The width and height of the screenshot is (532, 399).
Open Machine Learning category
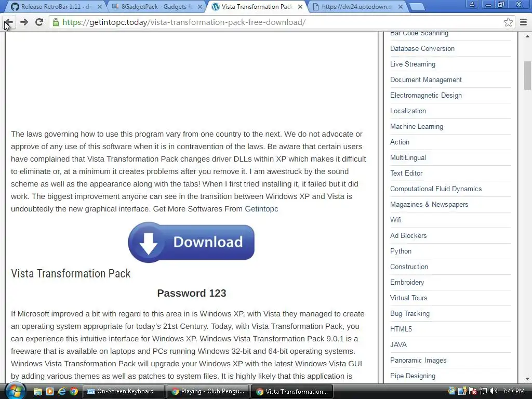(x=416, y=127)
